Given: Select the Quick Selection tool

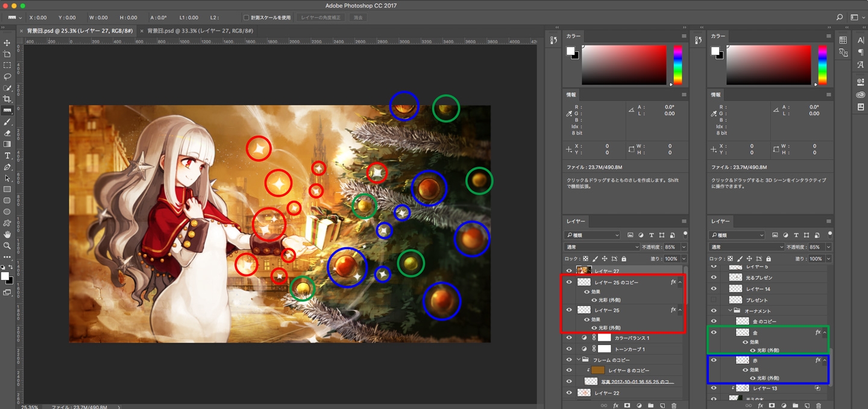Looking at the screenshot, I should [x=7, y=88].
